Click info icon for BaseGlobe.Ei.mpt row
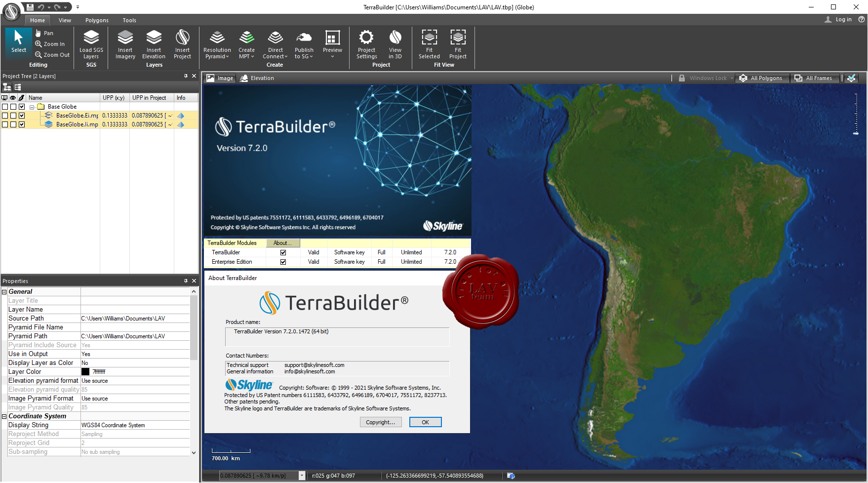 click(x=181, y=116)
